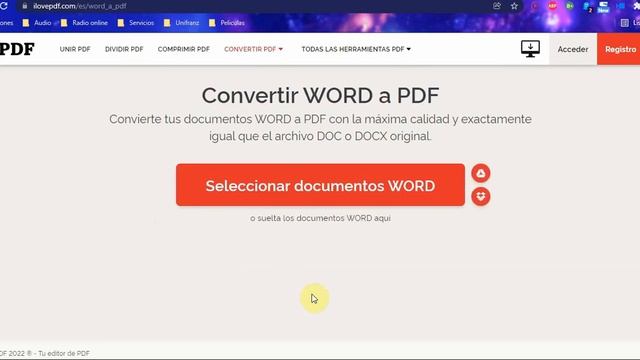This screenshot has height=360, width=640.
Task: Click the 'Convertir WORD a PDF' heading
Action: 320,96
